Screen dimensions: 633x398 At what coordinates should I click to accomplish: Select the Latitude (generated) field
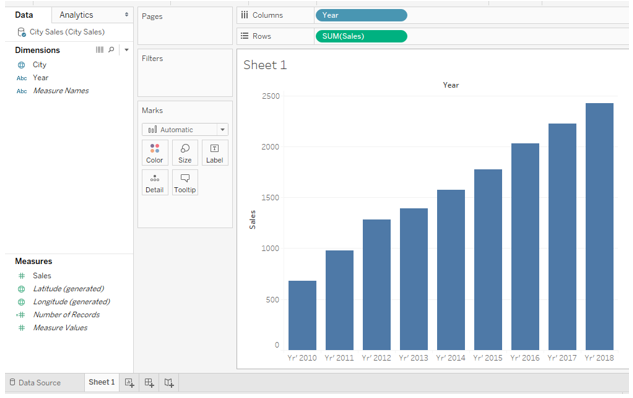point(69,289)
